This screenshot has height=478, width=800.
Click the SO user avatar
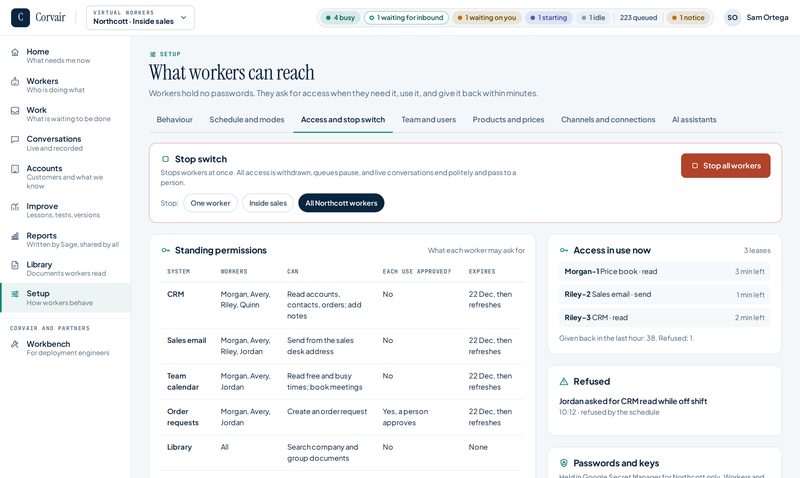click(732, 17)
